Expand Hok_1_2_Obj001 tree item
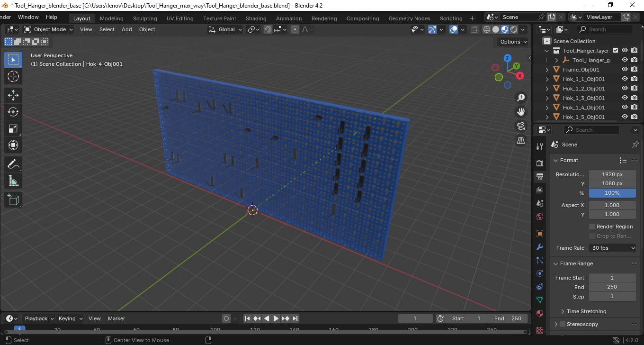644x345 pixels. pos(547,88)
